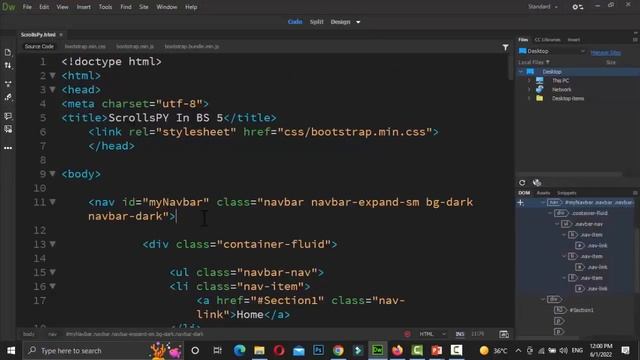Screen dimensions: 640x360
Task: Open the sync settings gear in title bar
Action: click(x=578, y=7)
